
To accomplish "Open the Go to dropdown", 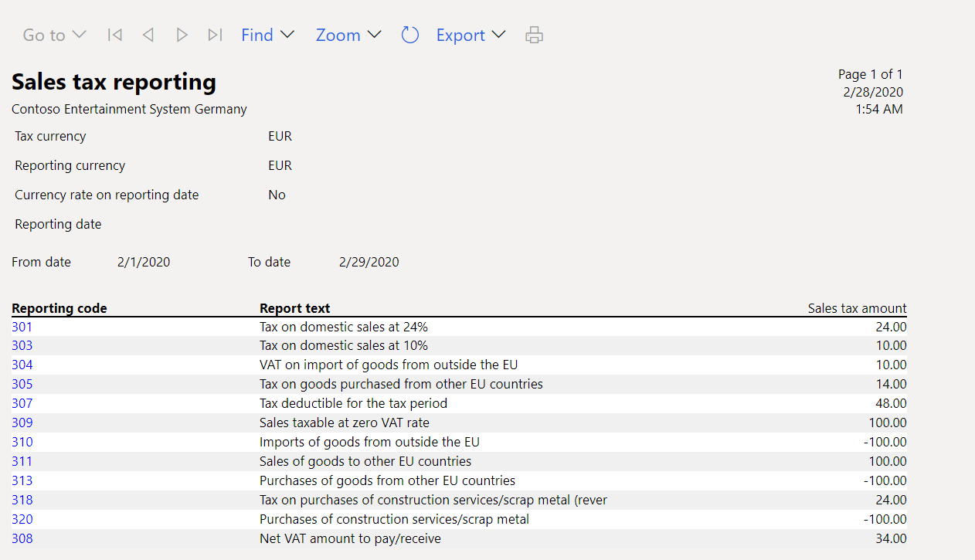I will pyautogui.click(x=54, y=35).
